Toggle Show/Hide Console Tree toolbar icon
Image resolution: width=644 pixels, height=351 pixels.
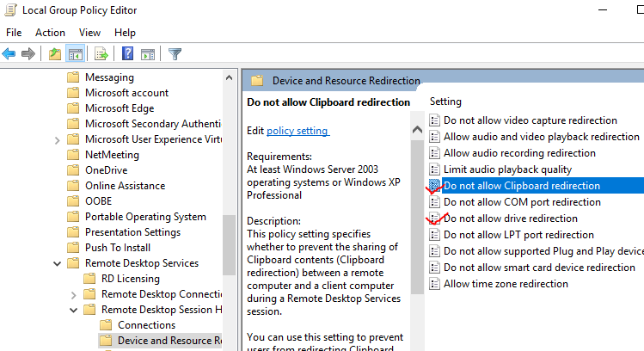coord(75,53)
